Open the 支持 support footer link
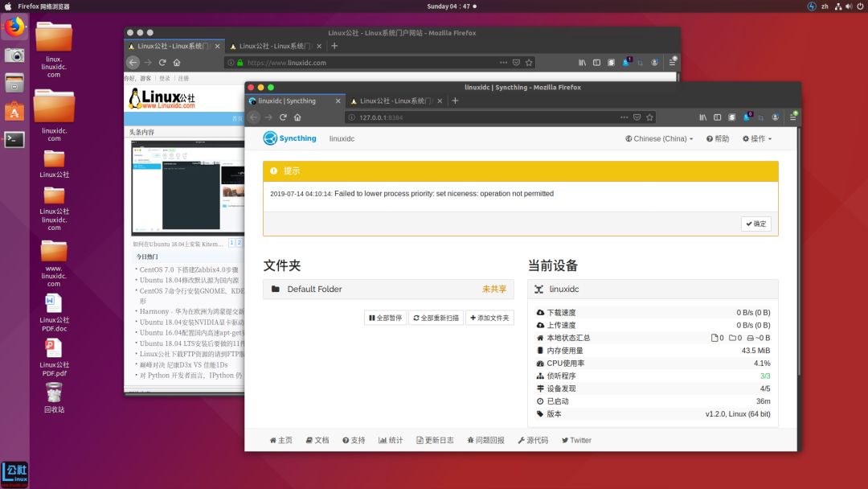868x489 pixels. [x=354, y=440]
